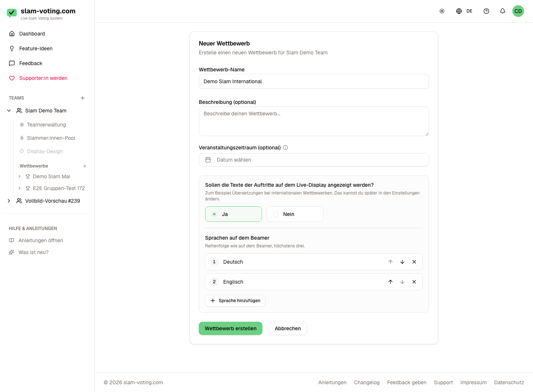Open Changelog footer link

coord(367,382)
